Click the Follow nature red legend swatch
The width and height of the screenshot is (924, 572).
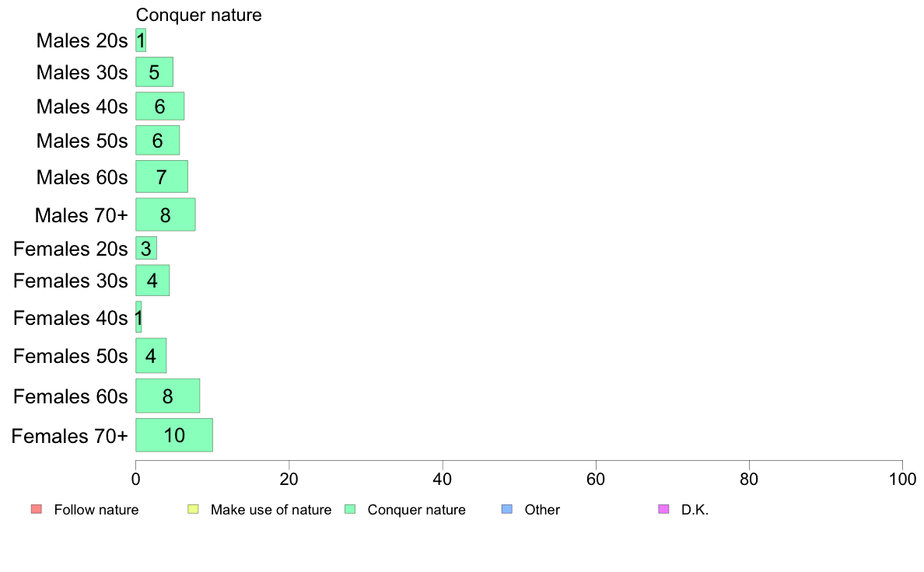point(37,509)
